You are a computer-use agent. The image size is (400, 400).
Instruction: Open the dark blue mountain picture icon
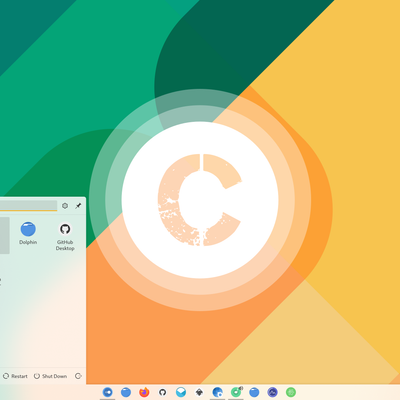[x=272, y=392]
